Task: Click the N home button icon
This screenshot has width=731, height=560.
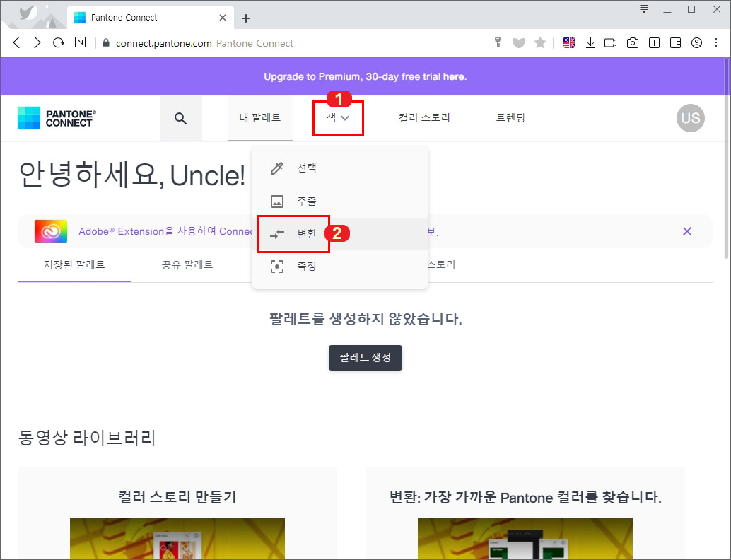Action: click(x=80, y=42)
